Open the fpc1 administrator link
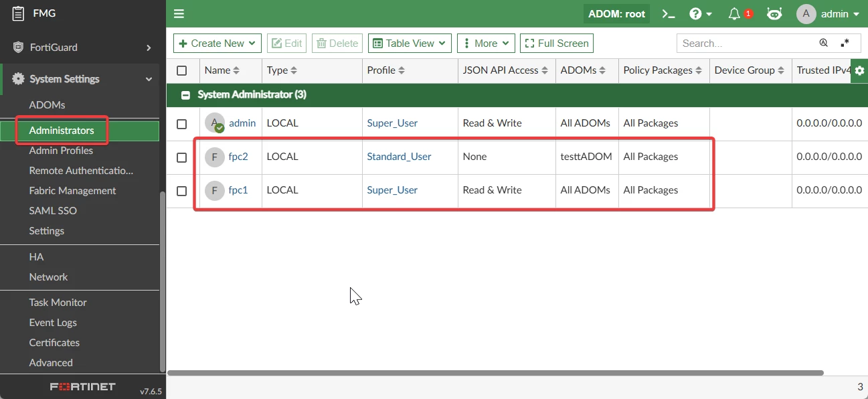The width and height of the screenshot is (868, 399). pyautogui.click(x=238, y=190)
